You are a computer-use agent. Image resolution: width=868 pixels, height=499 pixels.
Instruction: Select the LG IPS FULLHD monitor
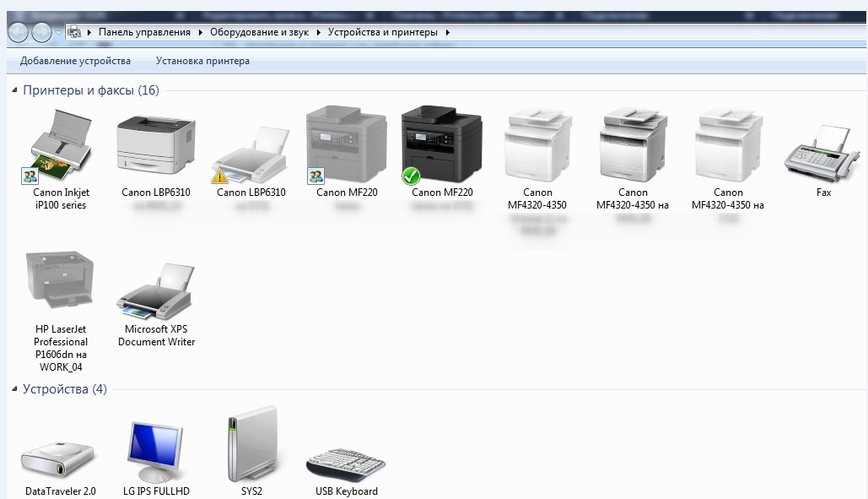(155, 458)
